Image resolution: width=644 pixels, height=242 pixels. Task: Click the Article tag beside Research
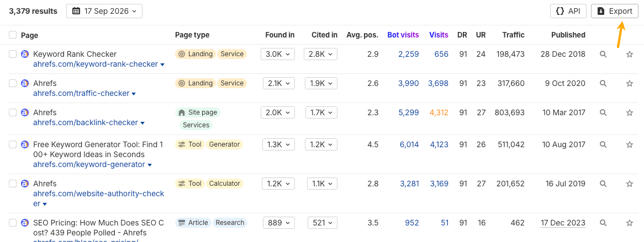tap(193, 223)
